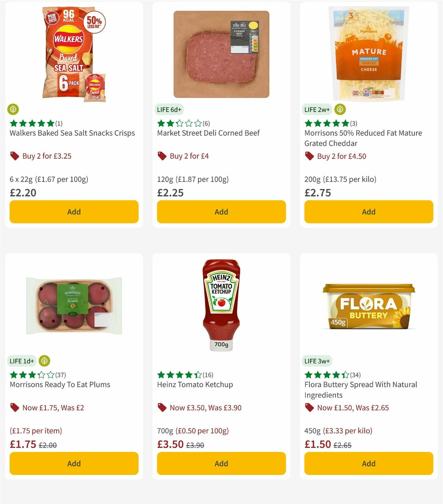Click the leaf icon beside the LIFE 2w+ badge
443x504 pixels.
tap(340, 109)
